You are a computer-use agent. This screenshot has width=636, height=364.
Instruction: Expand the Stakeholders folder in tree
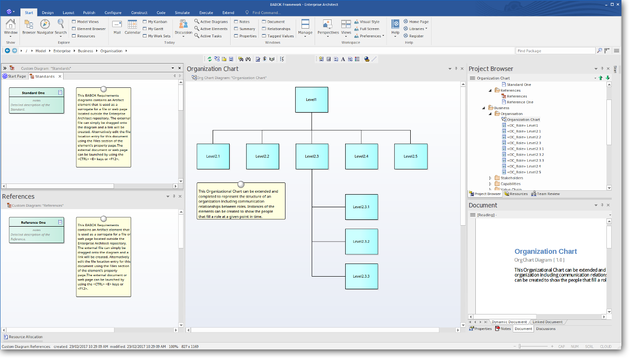point(490,178)
